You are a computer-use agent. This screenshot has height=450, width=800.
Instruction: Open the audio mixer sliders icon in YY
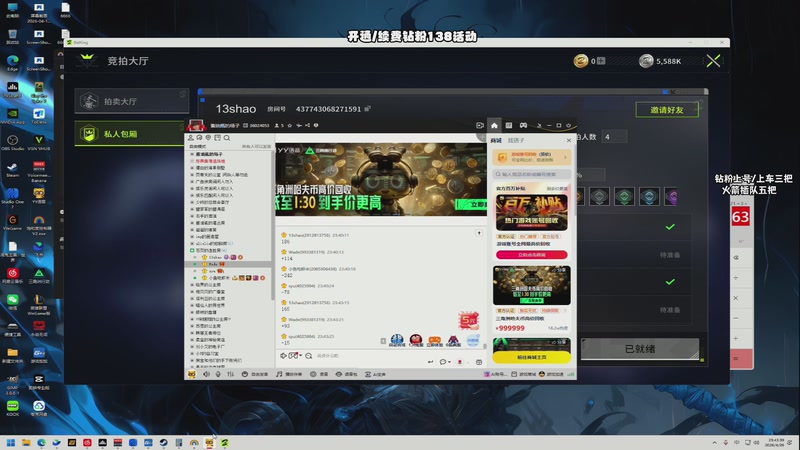(230, 374)
